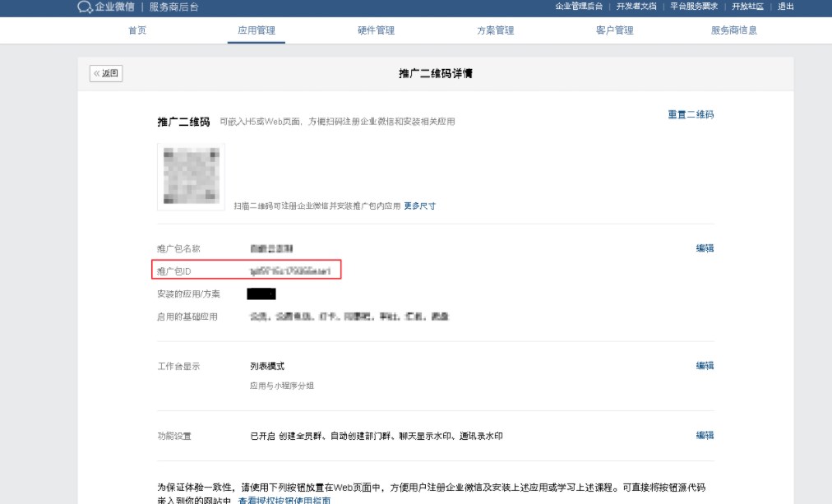The image size is (832, 504).
Task: Navigate to the 服务商信息 tab
Action: [x=733, y=30]
